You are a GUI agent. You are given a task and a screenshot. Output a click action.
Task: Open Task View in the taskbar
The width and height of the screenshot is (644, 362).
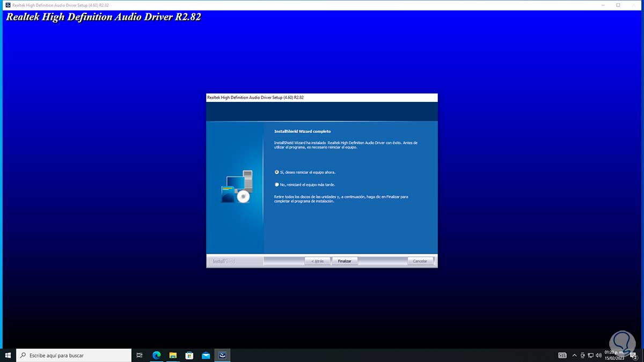(140, 355)
